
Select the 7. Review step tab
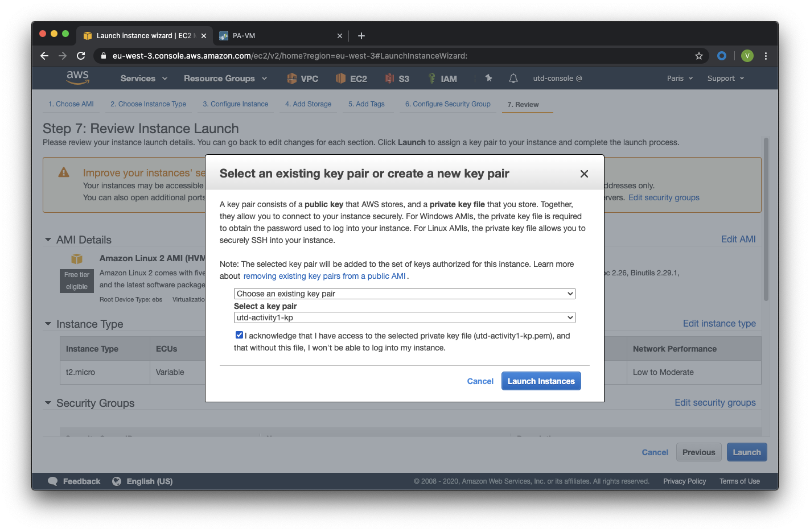523,105
